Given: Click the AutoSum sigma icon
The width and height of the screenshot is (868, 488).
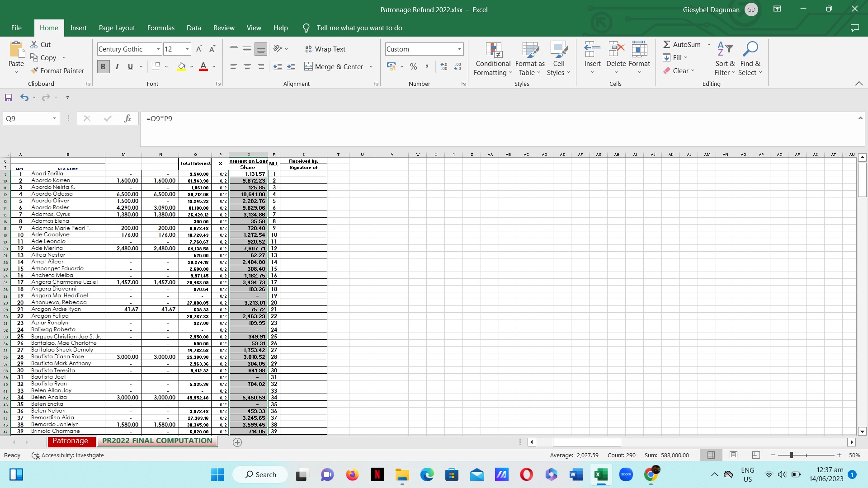Looking at the screenshot, I should [x=667, y=44].
